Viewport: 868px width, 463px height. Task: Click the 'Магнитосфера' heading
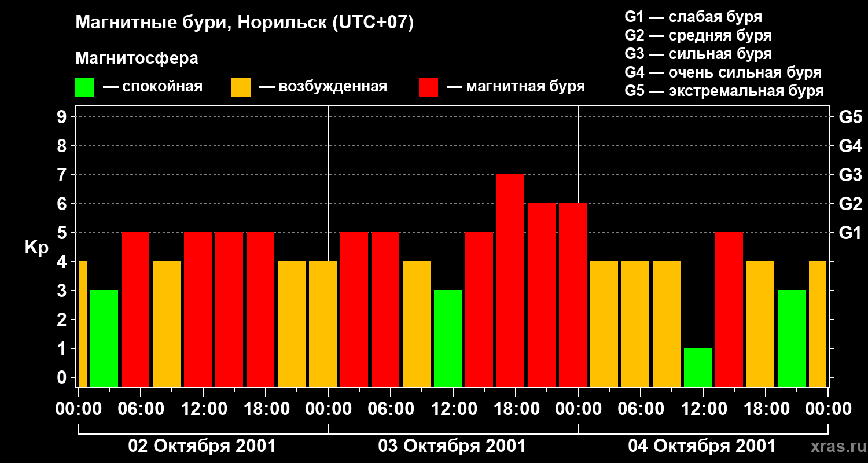pos(137,58)
